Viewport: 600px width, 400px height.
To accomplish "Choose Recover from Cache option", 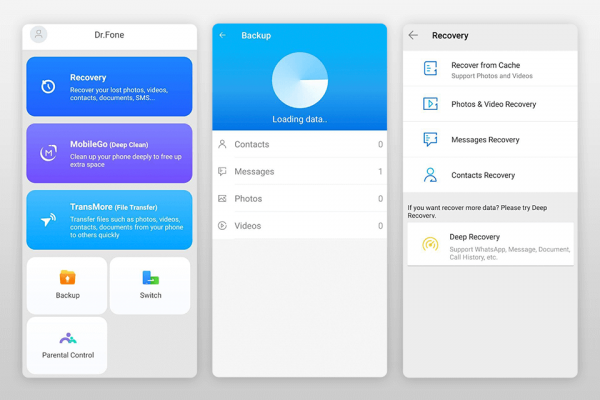I will [490, 69].
